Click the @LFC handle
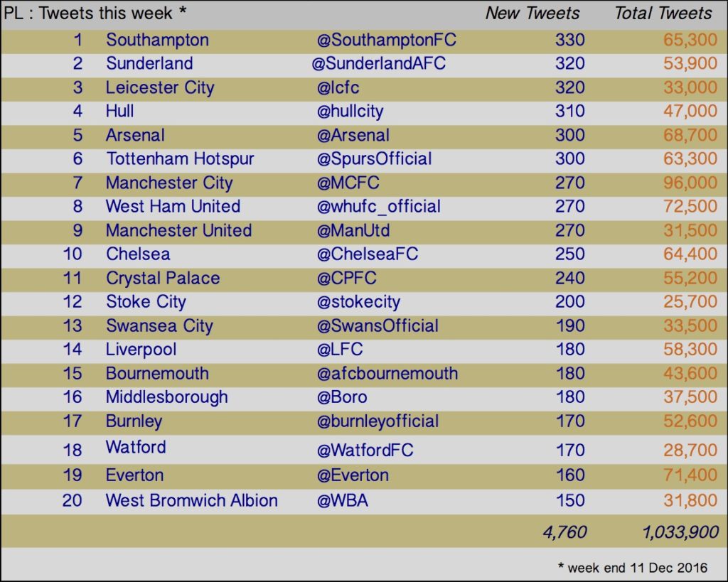 [340, 350]
